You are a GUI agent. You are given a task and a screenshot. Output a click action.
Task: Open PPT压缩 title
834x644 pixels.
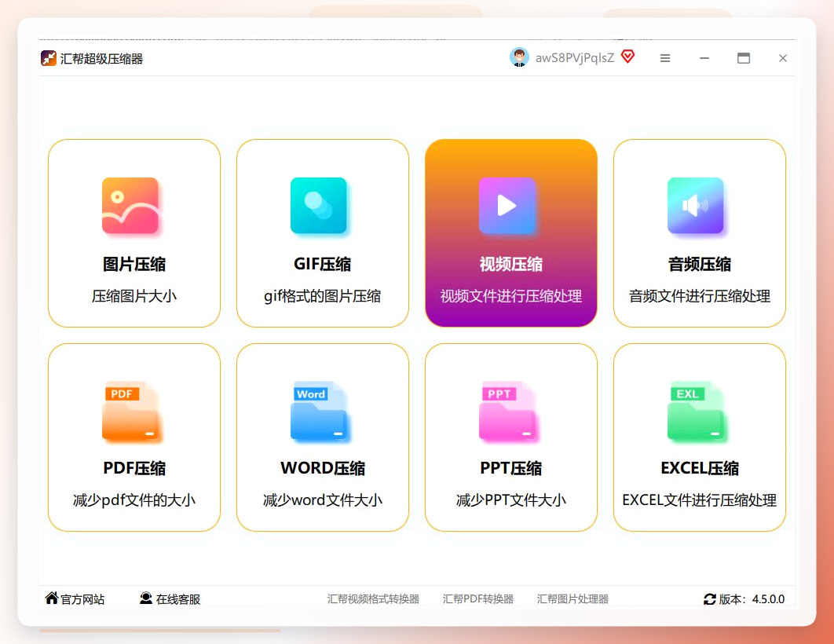click(511, 468)
